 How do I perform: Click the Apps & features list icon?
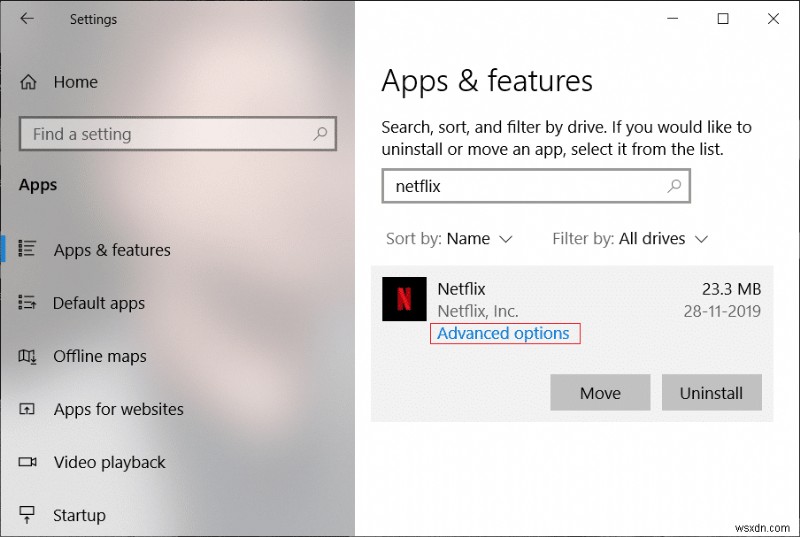coord(28,249)
